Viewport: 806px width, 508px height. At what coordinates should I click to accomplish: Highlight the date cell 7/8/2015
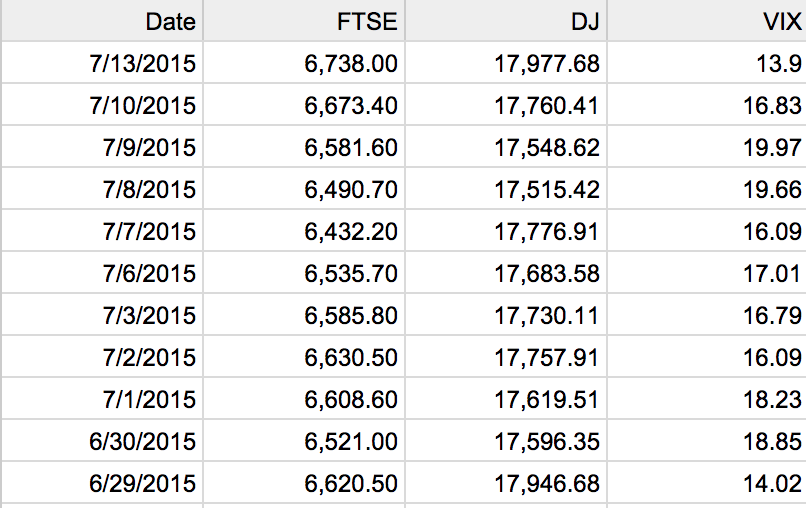[102, 189]
